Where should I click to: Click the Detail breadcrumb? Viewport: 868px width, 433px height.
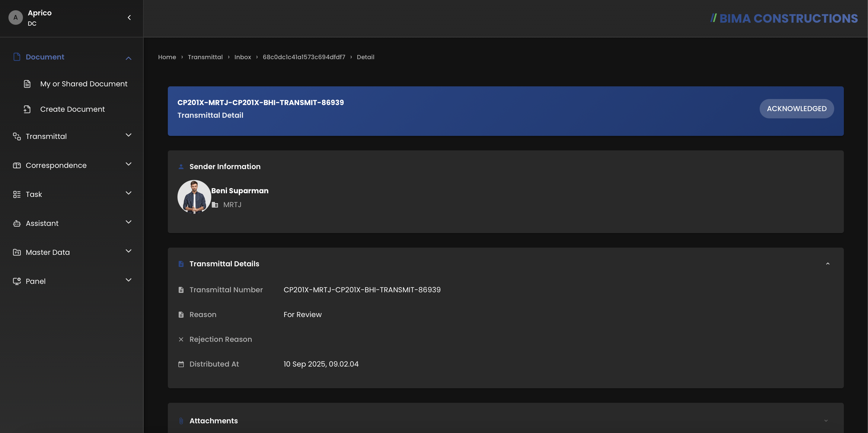tap(365, 57)
